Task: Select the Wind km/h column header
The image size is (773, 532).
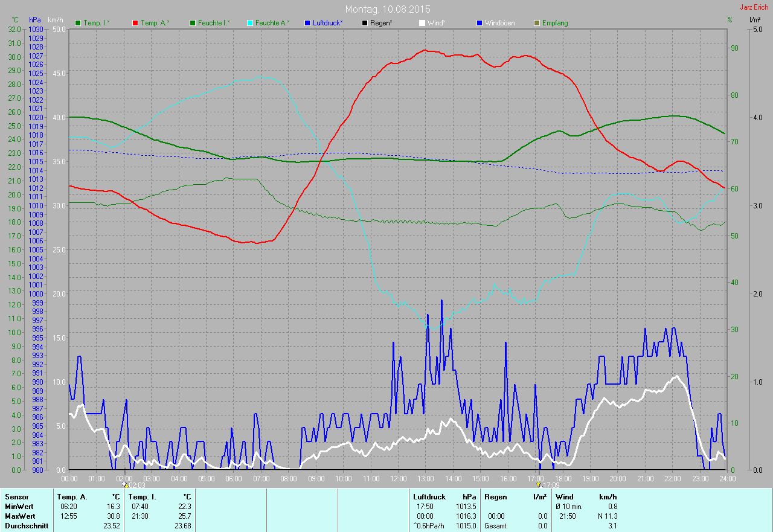Action: pos(586,497)
